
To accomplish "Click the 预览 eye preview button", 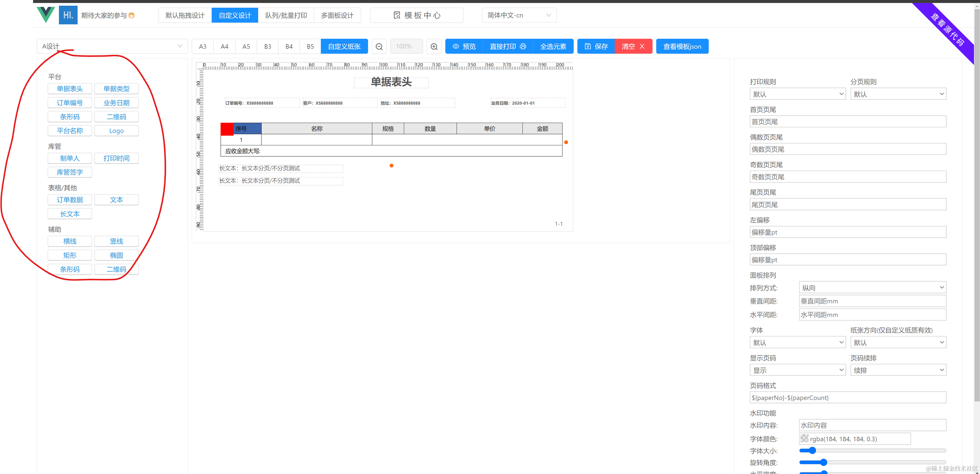I will click(464, 46).
